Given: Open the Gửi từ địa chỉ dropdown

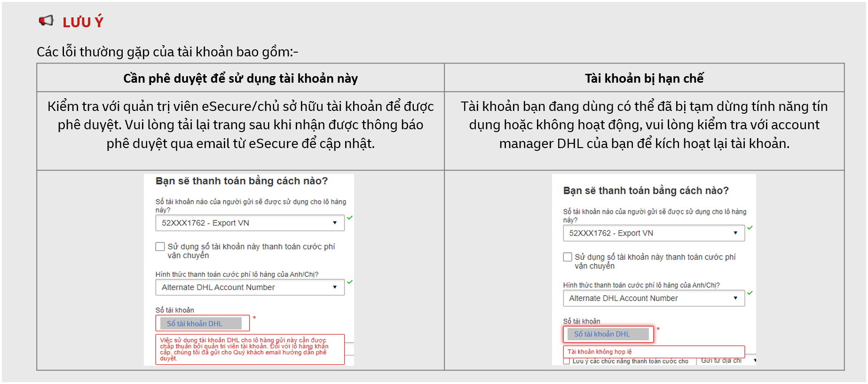Looking at the screenshot, I should click(x=726, y=360).
